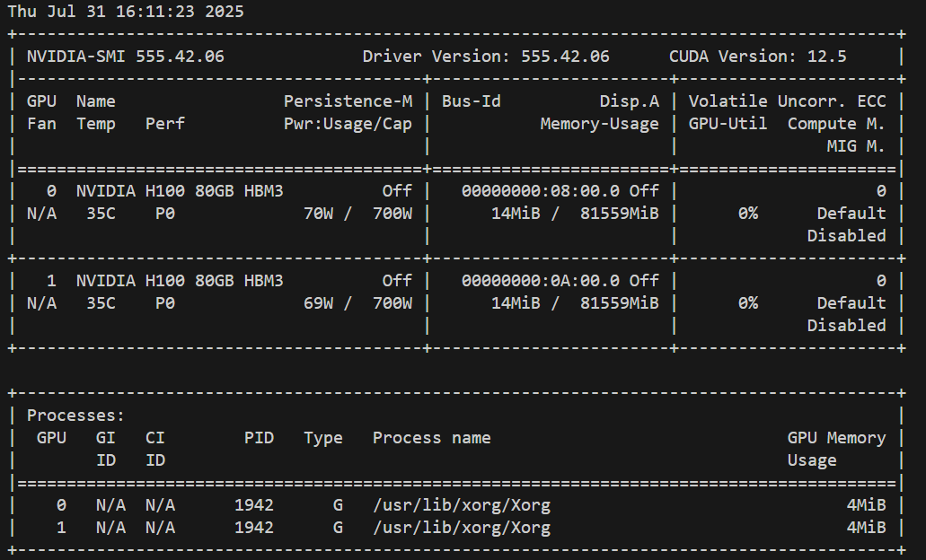Click PID "1942" in GPU 1 process row
The image size is (926, 560).
coord(254,528)
